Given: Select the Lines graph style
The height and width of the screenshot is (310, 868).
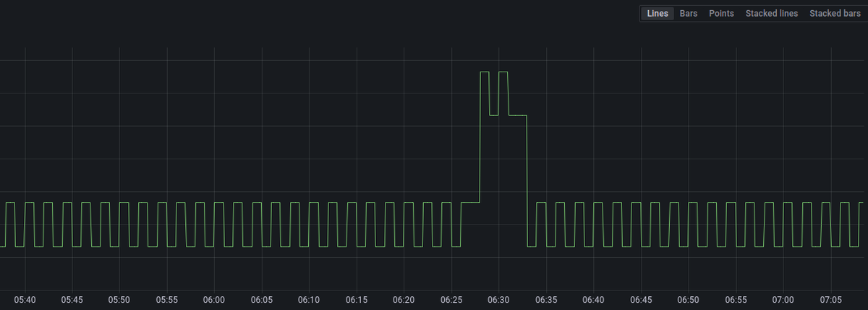Looking at the screenshot, I should [658, 14].
